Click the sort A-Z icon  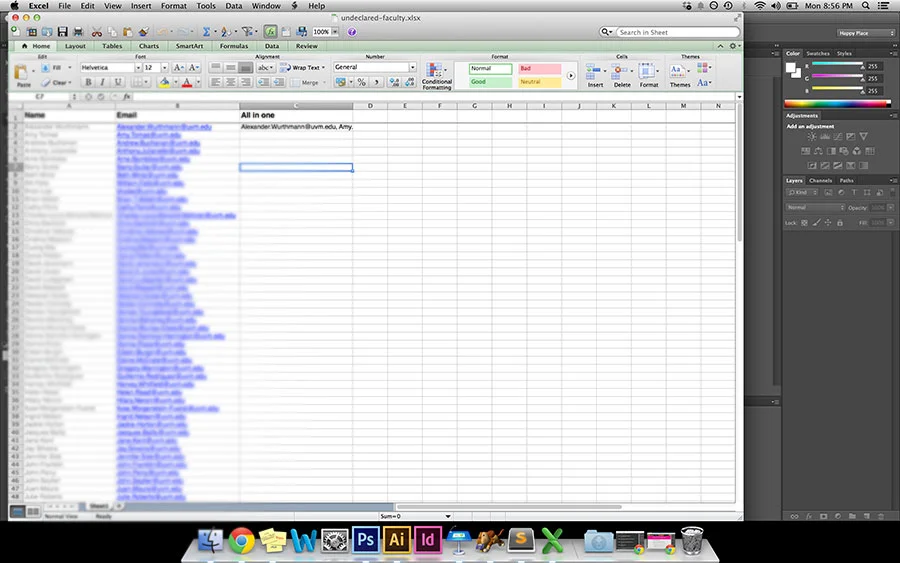pyautogui.click(x=226, y=32)
